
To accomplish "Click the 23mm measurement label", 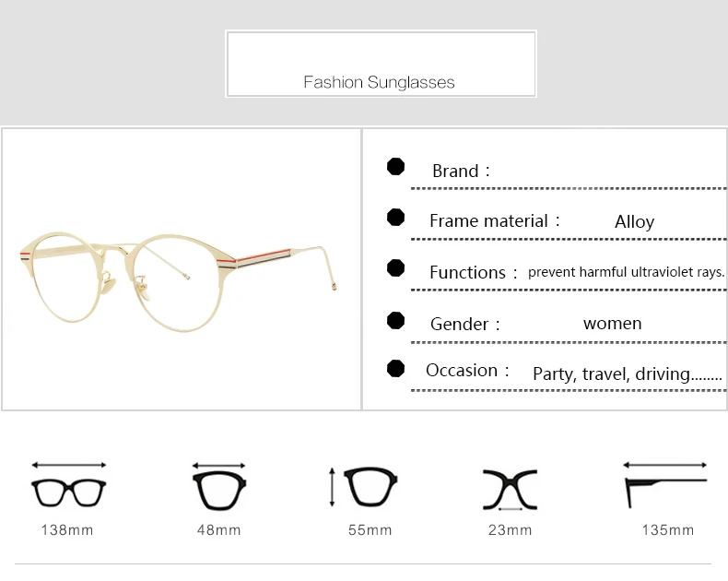I will tap(510, 530).
